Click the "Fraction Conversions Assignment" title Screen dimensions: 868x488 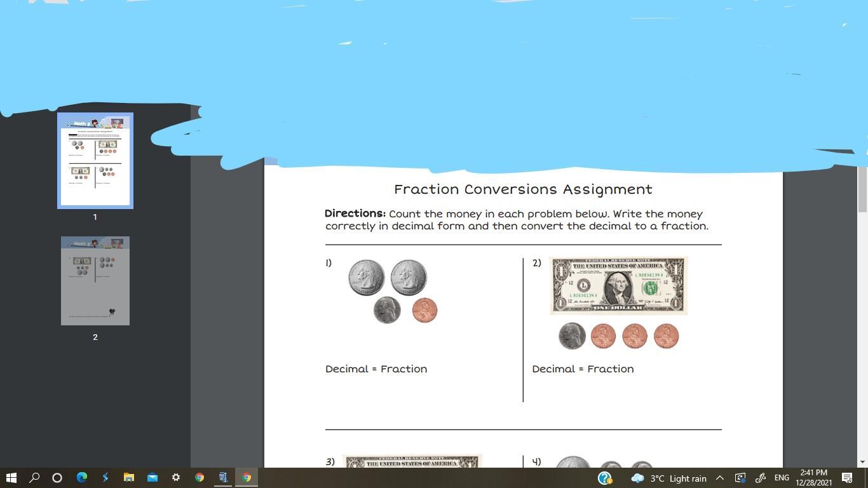click(x=523, y=189)
